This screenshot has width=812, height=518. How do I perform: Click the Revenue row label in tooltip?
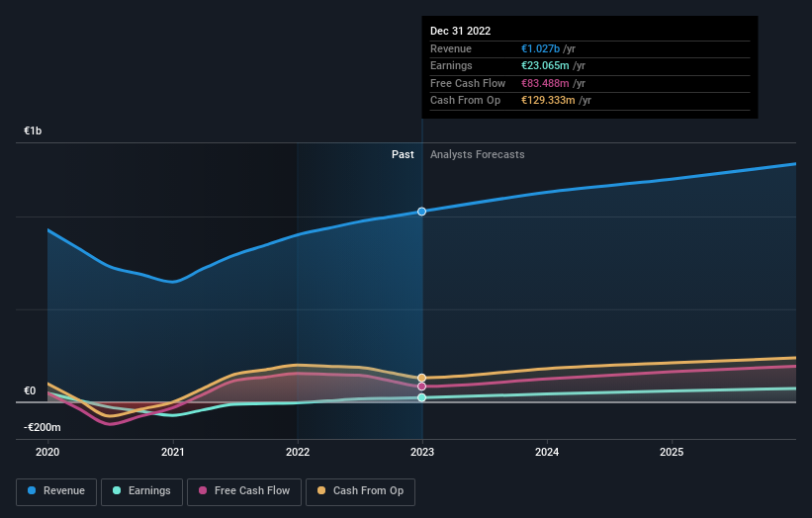[451, 48]
